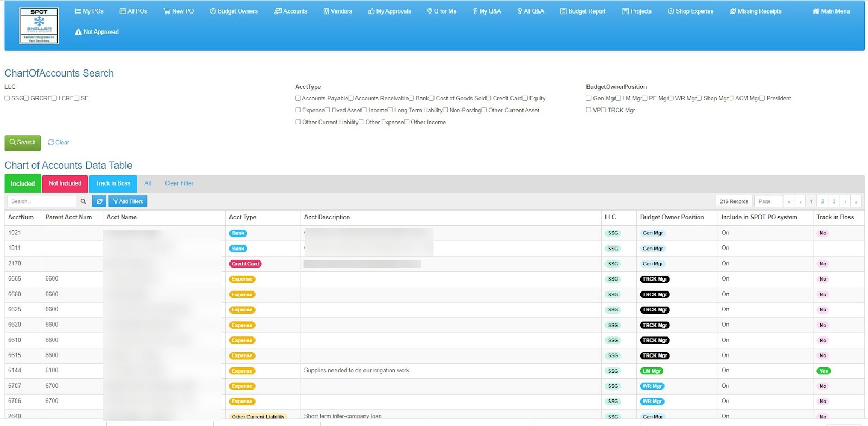Return to the Main Menu
The image size is (868, 426).
[831, 11]
